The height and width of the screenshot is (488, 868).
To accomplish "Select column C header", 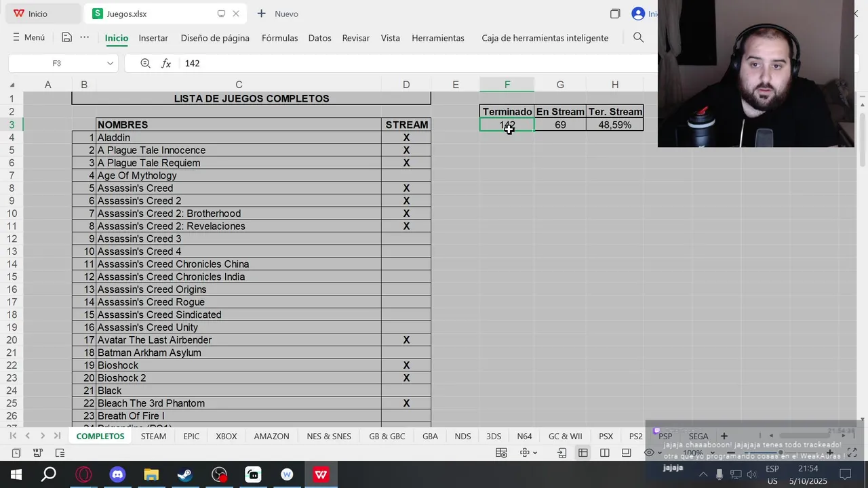I will (x=239, y=85).
